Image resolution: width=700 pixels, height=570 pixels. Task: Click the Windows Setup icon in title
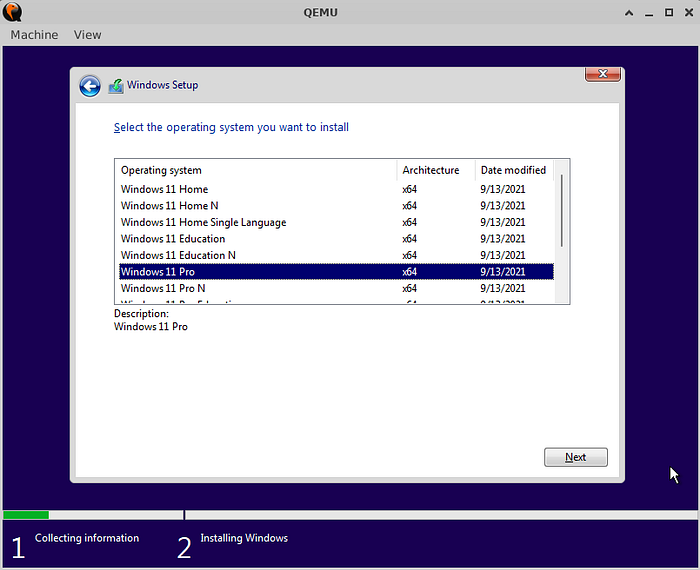116,86
